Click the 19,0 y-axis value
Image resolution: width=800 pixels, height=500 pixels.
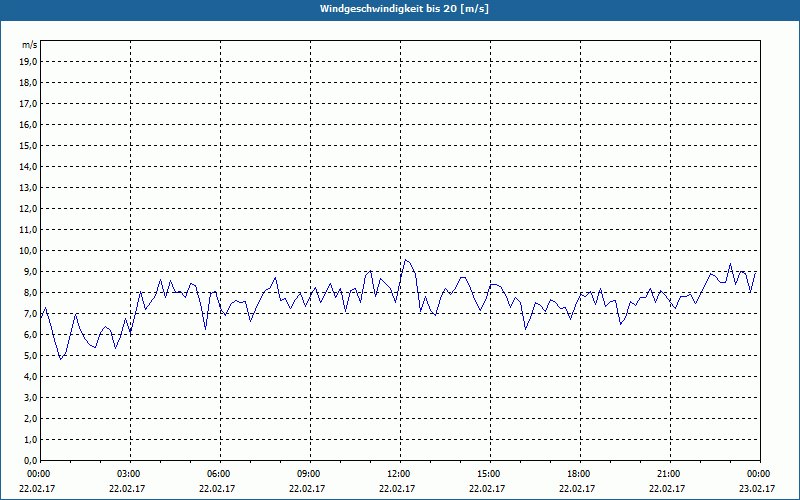29,62
